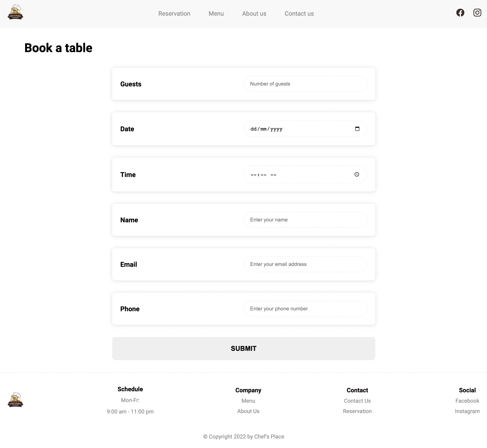Click the Instagram link under Social
The height and width of the screenshot is (448, 487).
[x=467, y=411]
